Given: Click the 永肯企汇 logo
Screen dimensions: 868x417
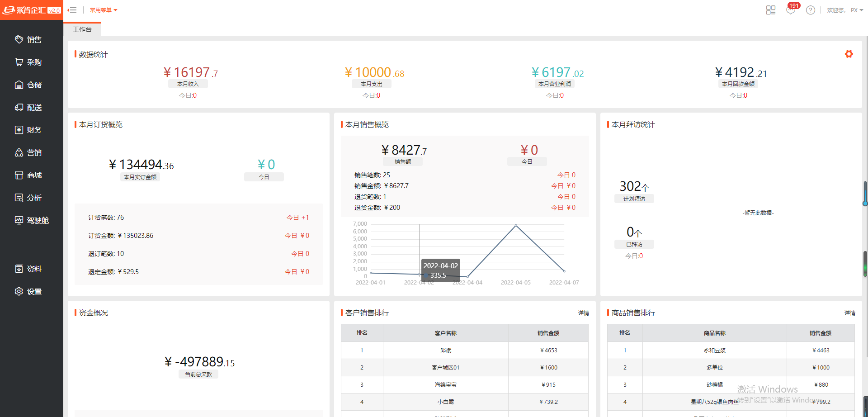Looking at the screenshot, I should 32,10.
